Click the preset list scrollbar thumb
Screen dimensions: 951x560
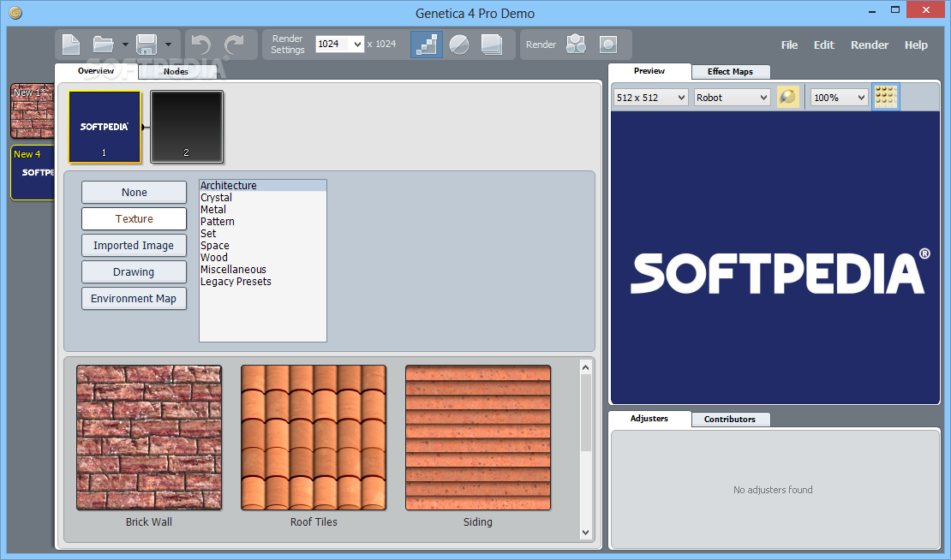point(585,413)
